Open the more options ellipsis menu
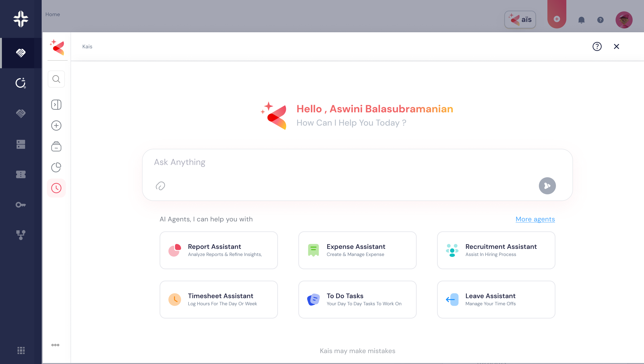This screenshot has height=364, width=644. click(x=55, y=345)
